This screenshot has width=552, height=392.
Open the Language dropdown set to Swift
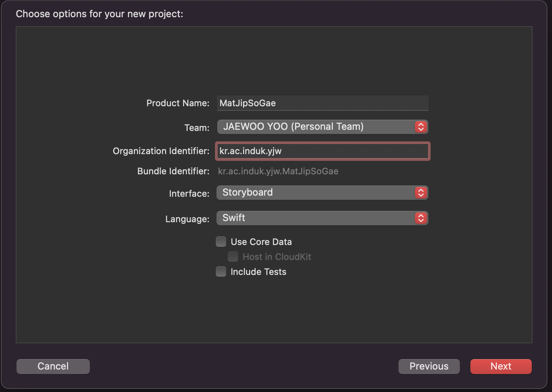point(322,218)
